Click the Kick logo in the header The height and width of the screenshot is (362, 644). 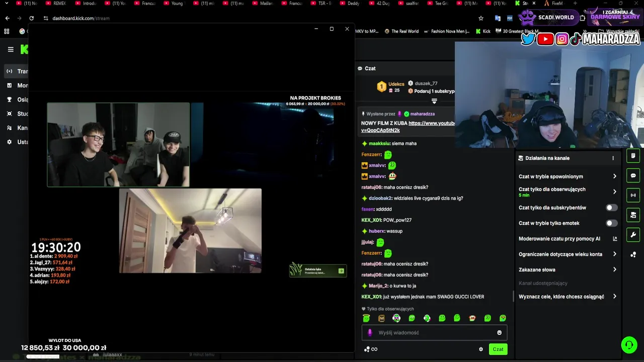tap(24, 49)
